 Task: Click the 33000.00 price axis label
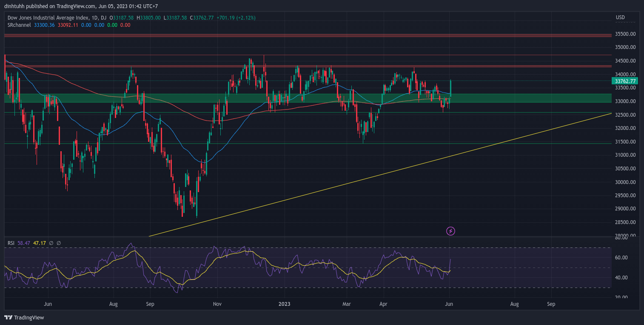[625, 101]
